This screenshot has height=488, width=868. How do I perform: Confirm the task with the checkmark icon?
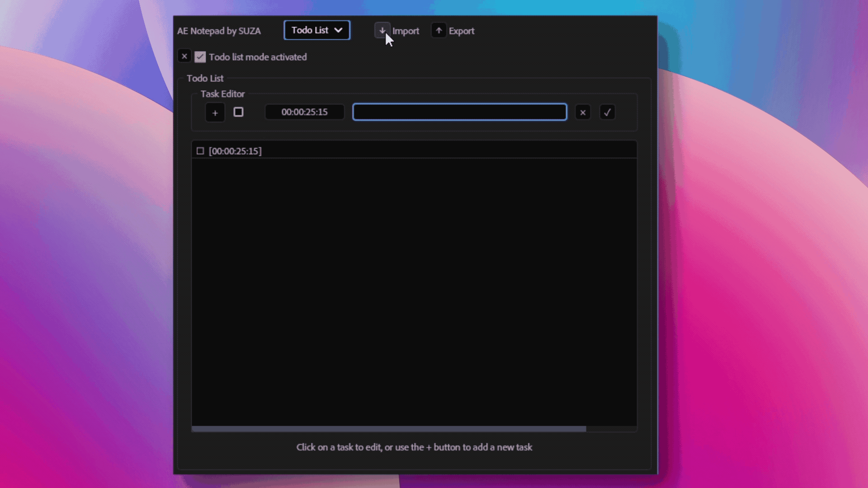click(607, 113)
